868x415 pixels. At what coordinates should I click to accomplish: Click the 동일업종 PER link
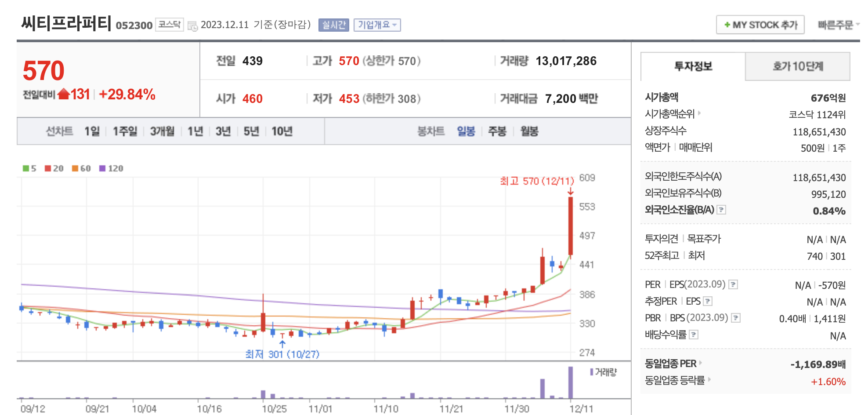click(671, 364)
